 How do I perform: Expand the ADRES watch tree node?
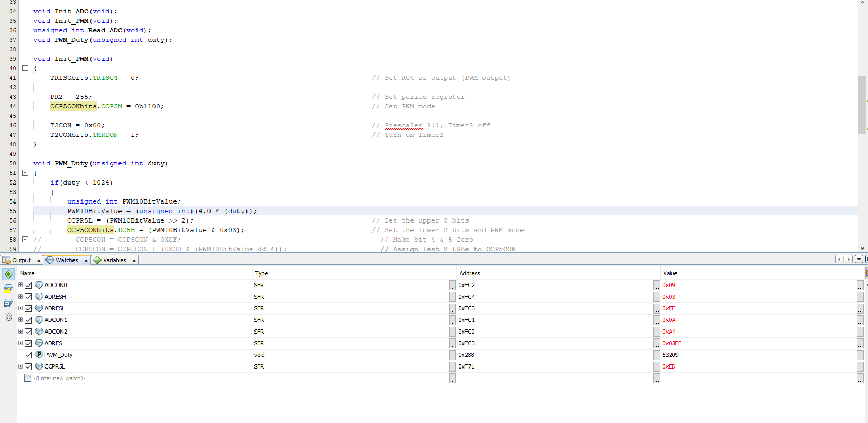point(21,343)
